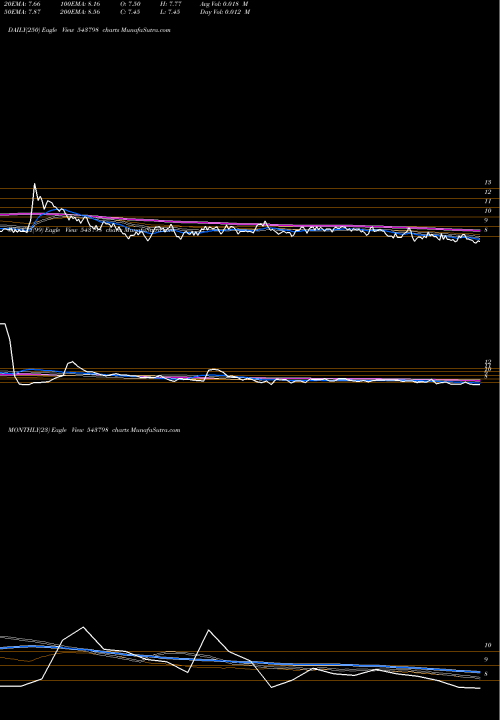Click the close price C: 7.45
Screen dimensions: 500x720
[130, 12]
